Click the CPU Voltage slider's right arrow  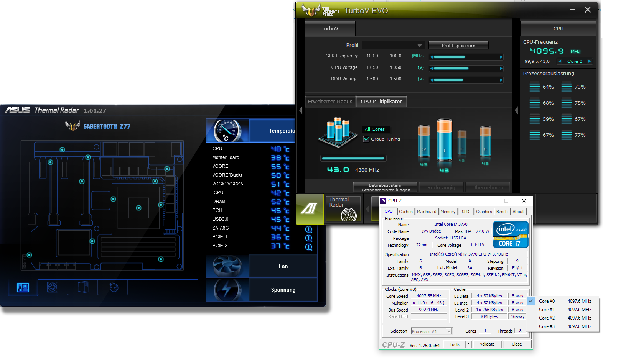click(501, 69)
